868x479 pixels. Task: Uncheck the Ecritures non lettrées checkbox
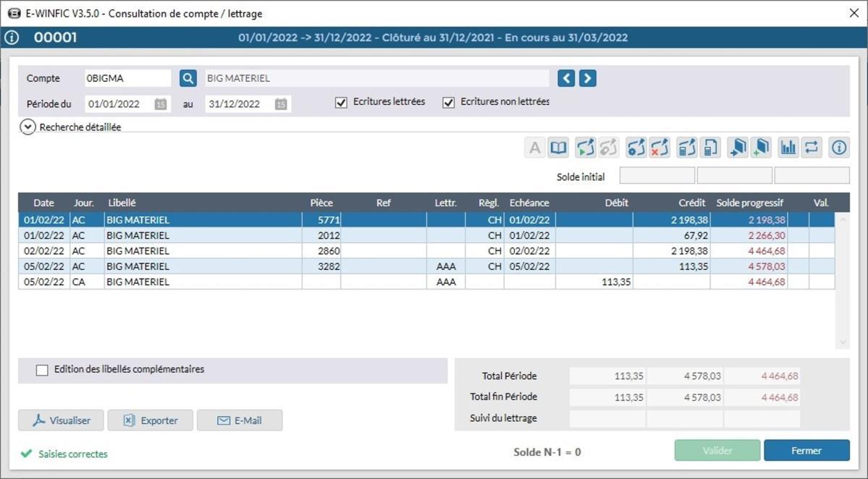pos(449,103)
